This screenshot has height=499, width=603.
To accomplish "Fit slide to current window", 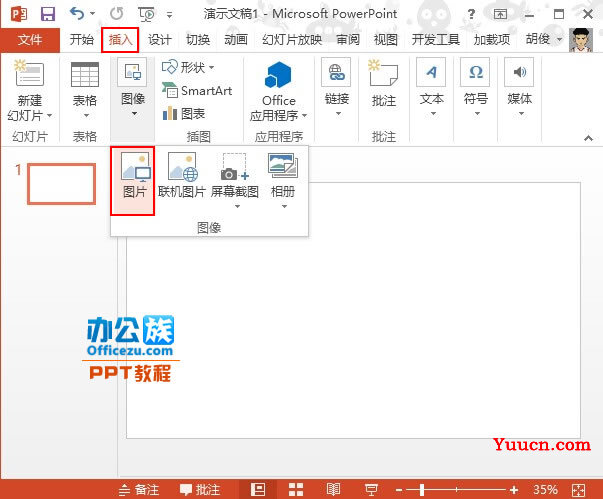I will [x=579, y=490].
